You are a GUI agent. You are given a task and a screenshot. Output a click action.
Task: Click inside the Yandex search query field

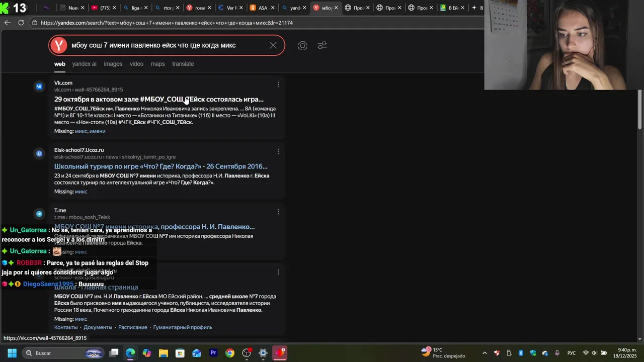click(166, 45)
